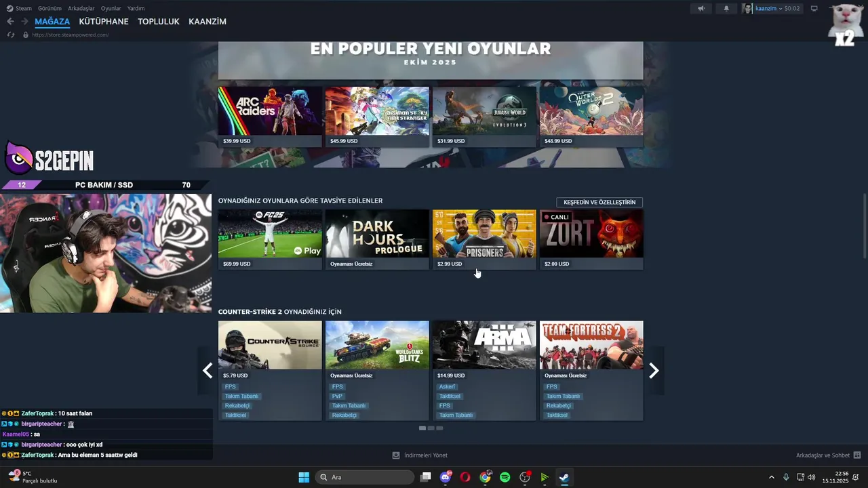Open Arkadaşlar ve Sohbet panel

[x=828, y=455]
